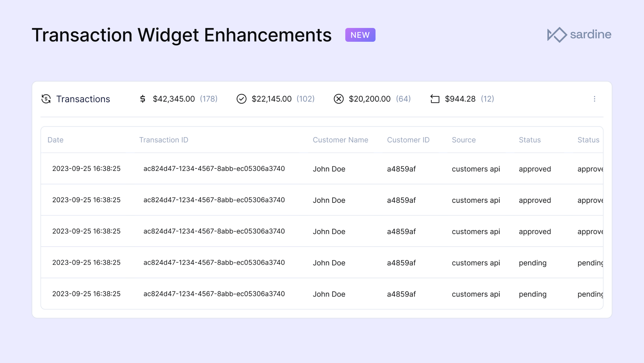Viewport: 644px width, 363px height.
Task: Click the NEW badge
Action: click(360, 35)
